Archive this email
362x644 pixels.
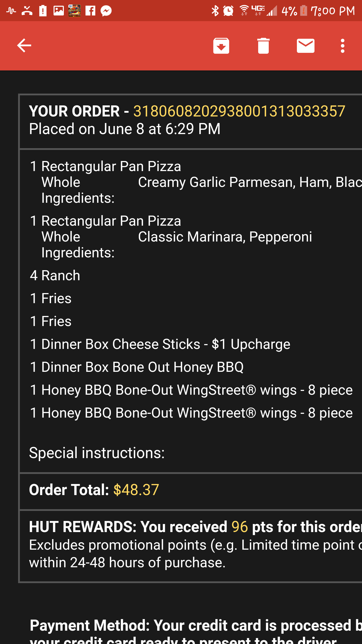tap(221, 46)
